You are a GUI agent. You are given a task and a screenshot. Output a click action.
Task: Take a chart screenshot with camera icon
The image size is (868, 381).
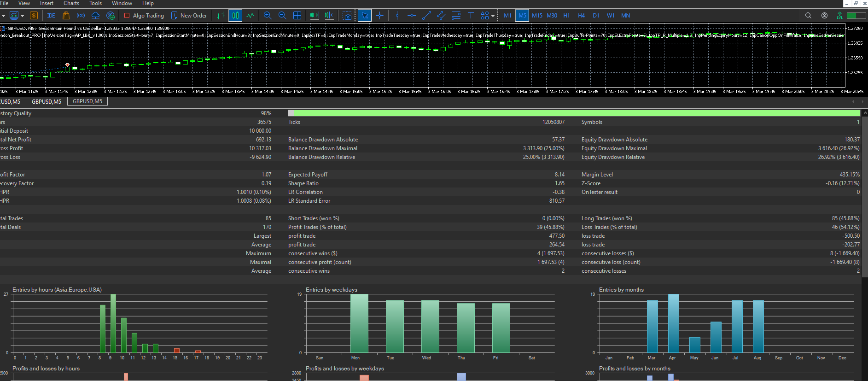[347, 16]
